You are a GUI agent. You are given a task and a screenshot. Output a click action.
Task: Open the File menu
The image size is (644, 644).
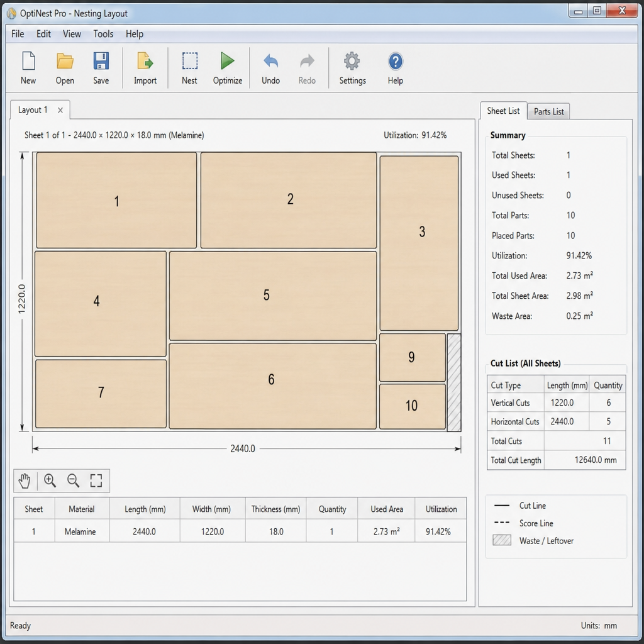pyautogui.click(x=18, y=34)
